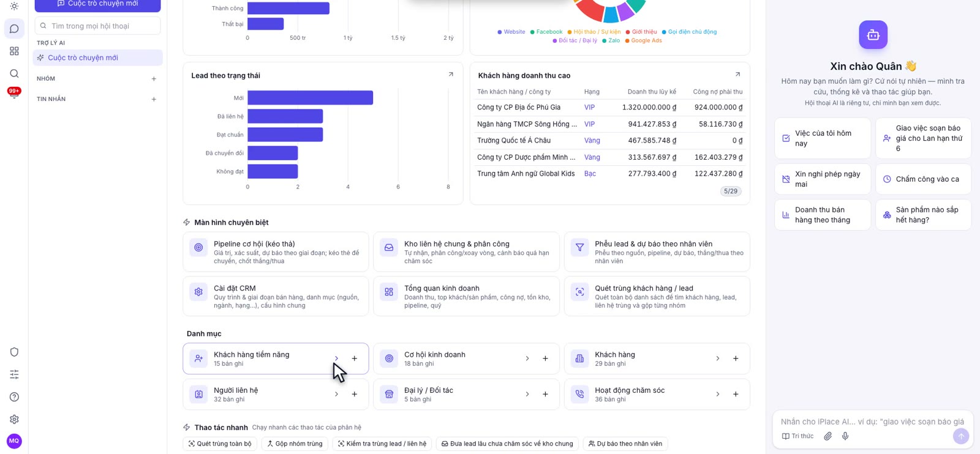Add a new group with NHÓM plus icon
980x454 pixels.
click(154, 79)
